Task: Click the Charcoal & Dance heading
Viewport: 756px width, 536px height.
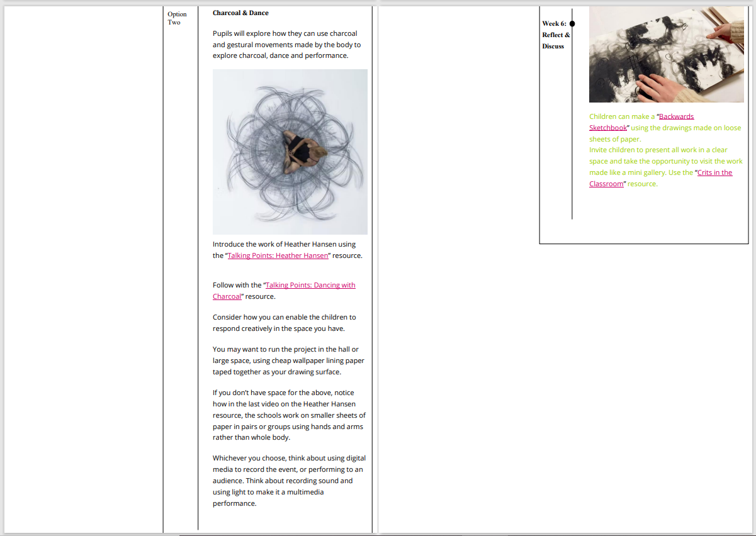Action: coord(240,13)
